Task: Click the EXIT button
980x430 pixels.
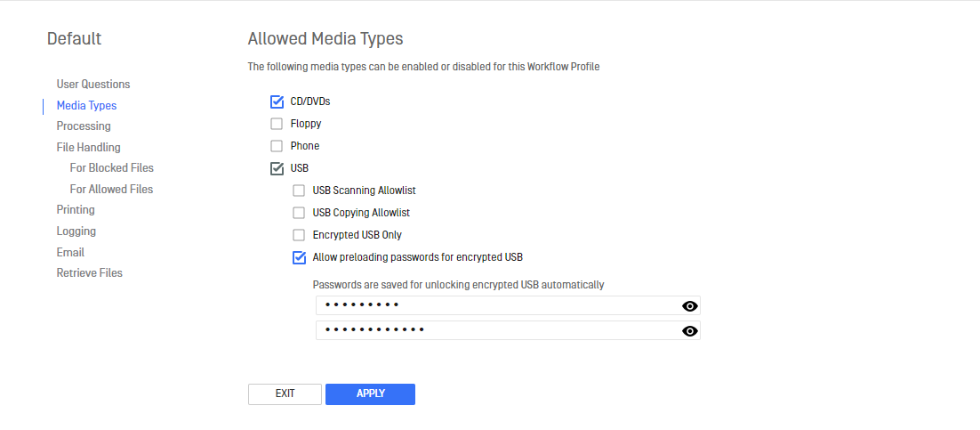Action: [285, 394]
